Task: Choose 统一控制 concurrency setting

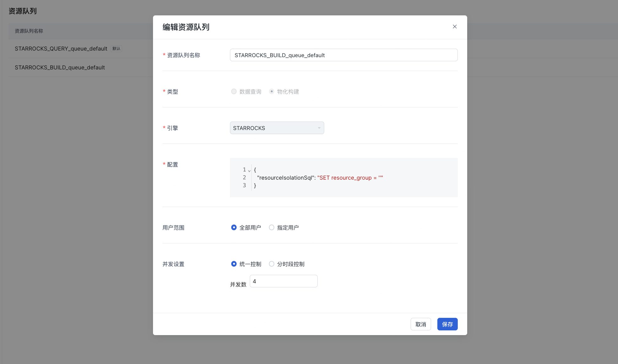Action: coord(234,264)
